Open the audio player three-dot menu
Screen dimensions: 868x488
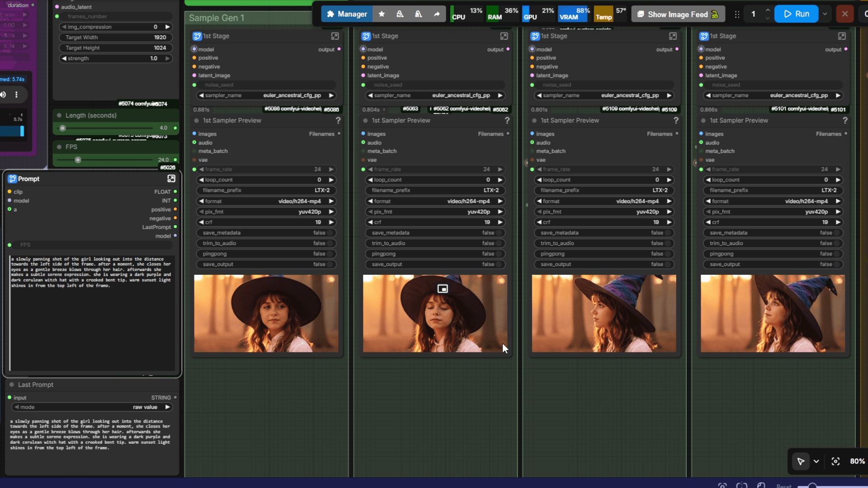pos(16,94)
